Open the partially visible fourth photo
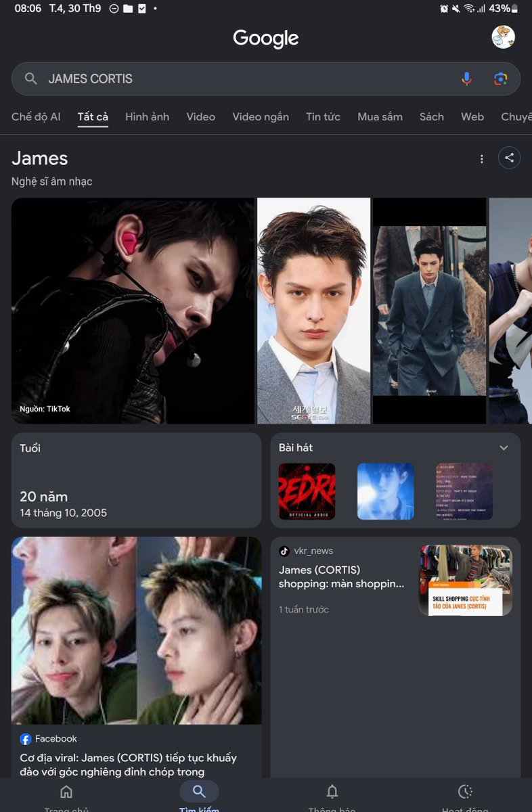532x812 pixels. pyautogui.click(x=510, y=311)
